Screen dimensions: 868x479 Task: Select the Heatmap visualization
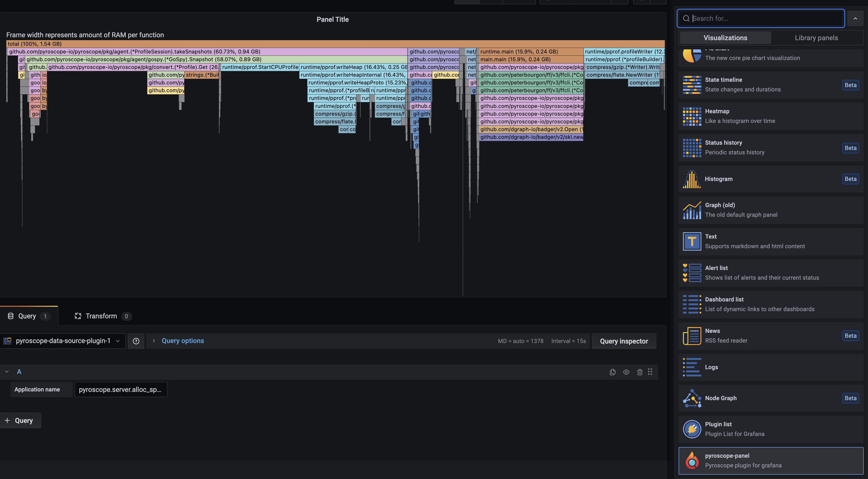[771, 116]
